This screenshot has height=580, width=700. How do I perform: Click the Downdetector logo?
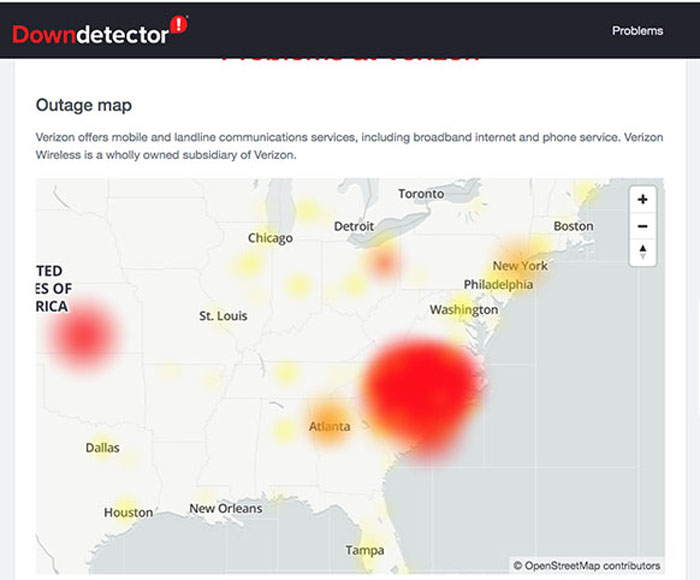point(90,33)
